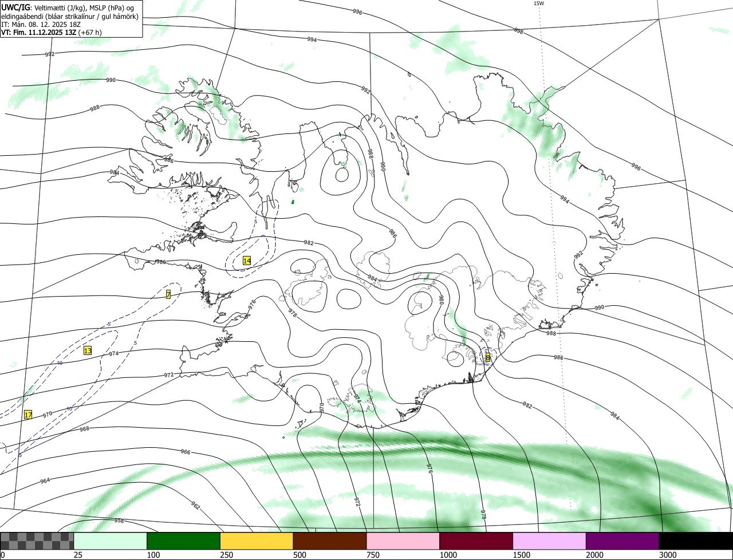This screenshot has width=733, height=560.
Task: Click the legend value 1000
Action: 448,555
